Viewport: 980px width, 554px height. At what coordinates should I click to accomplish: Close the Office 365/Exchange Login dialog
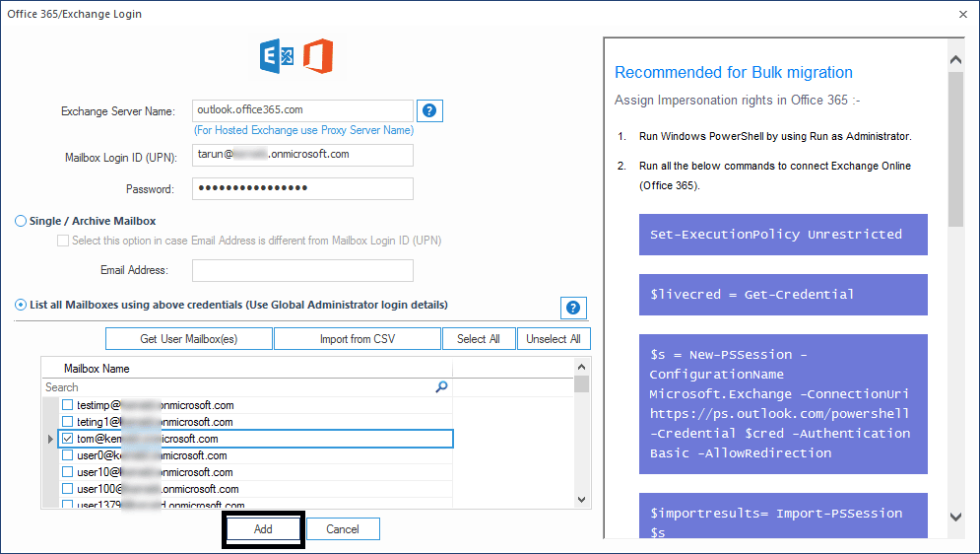[x=963, y=14]
